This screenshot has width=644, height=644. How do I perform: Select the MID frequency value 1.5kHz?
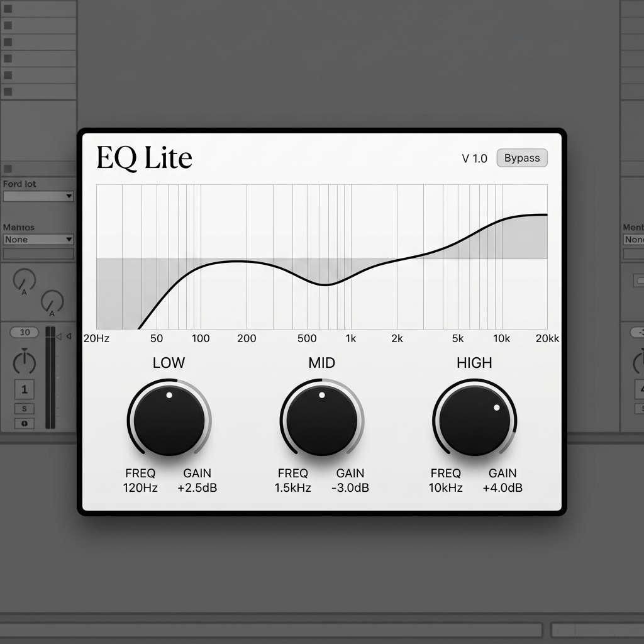pyautogui.click(x=292, y=488)
